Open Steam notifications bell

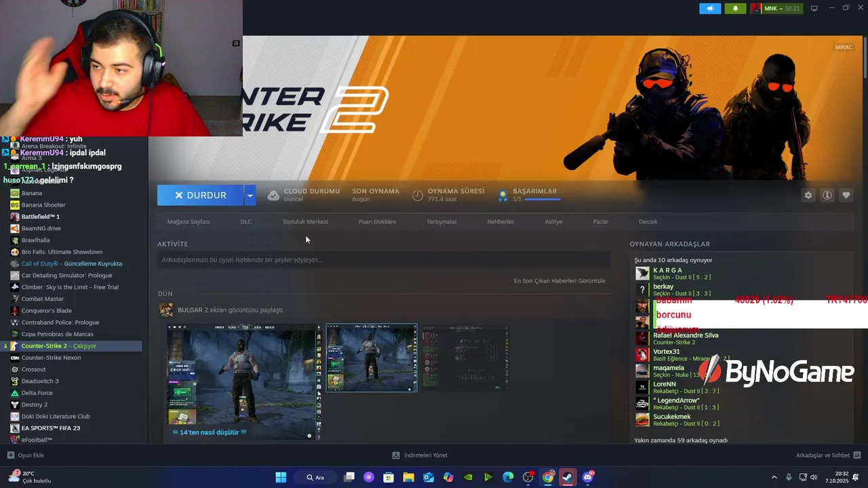click(735, 8)
